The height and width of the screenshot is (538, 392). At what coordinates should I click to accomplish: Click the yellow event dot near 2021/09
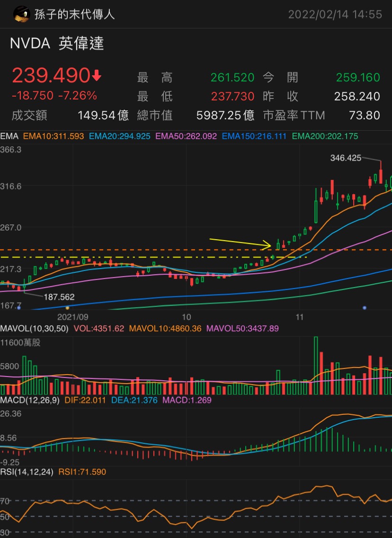tap(67, 308)
